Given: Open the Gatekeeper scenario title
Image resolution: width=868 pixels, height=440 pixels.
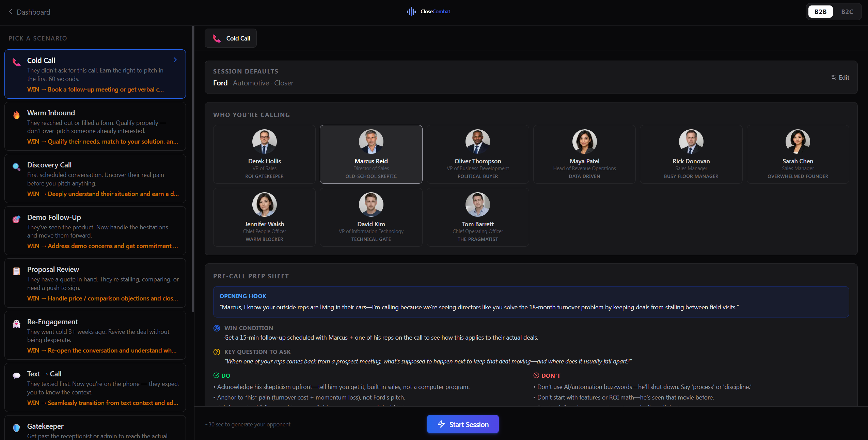Looking at the screenshot, I should point(45,426).
